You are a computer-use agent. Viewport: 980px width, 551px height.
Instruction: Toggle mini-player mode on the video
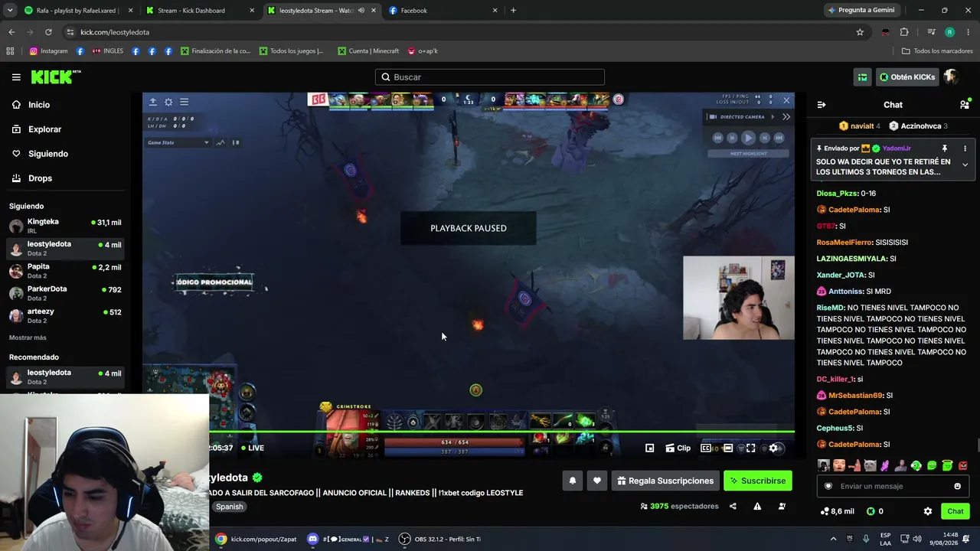pos(649,448)
